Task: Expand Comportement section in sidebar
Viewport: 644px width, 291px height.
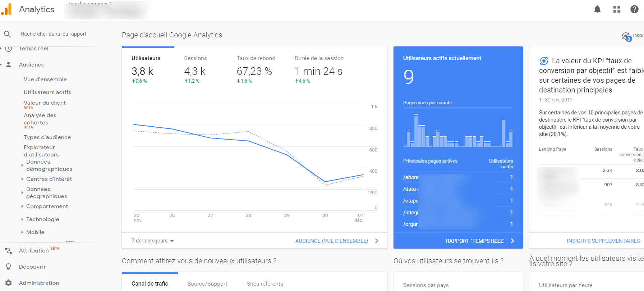Action: coord(22,206)
